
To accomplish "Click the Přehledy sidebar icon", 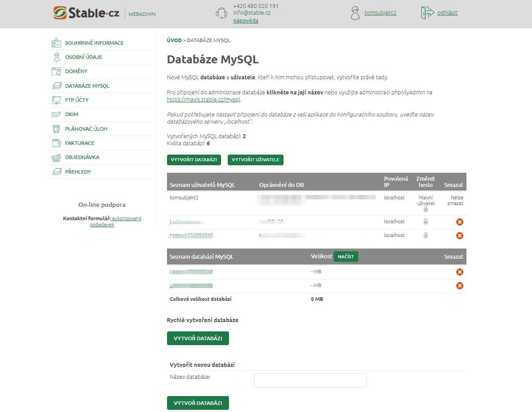I will pos(56,171).
